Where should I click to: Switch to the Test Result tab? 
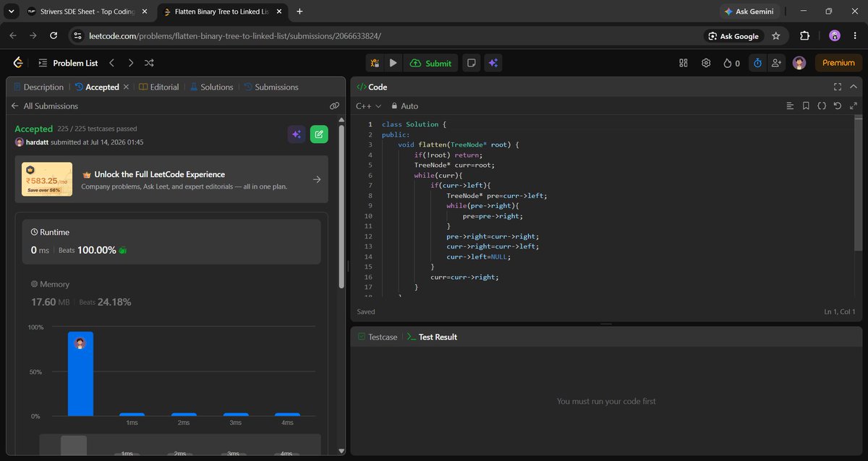pos(432,337)
